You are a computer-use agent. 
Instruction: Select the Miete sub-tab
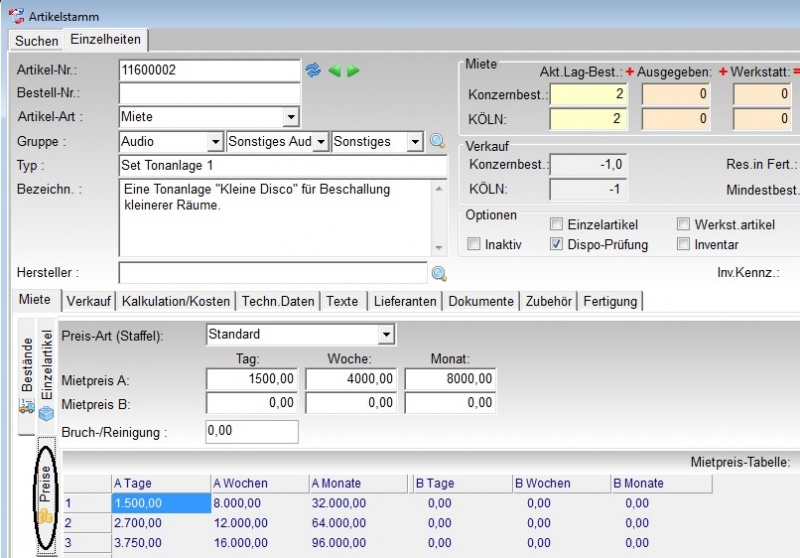[x=35, y=299]
